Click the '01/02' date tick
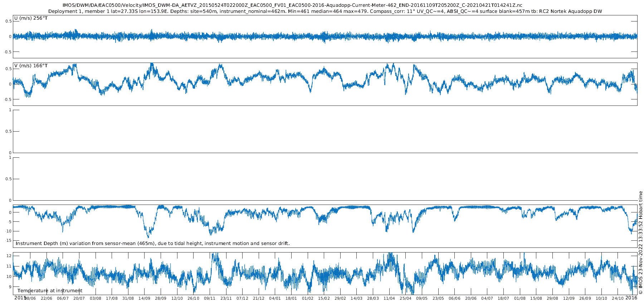 pyautogui.click(x=308, y=299)
